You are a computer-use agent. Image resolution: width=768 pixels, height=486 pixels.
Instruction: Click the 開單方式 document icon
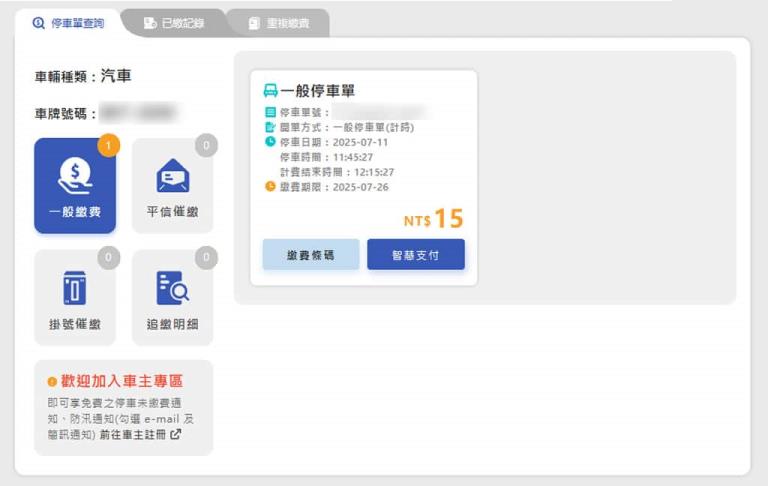click(x=270, y=127)
